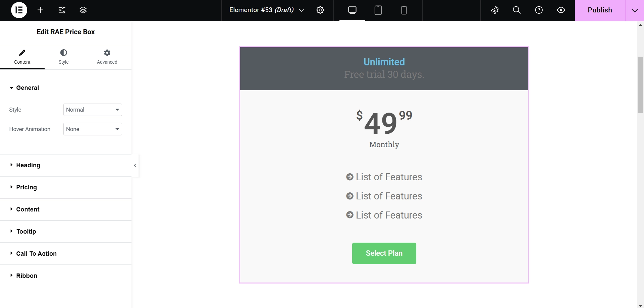
Task: Expand the Call To Action section
Action: coord(66,254)
